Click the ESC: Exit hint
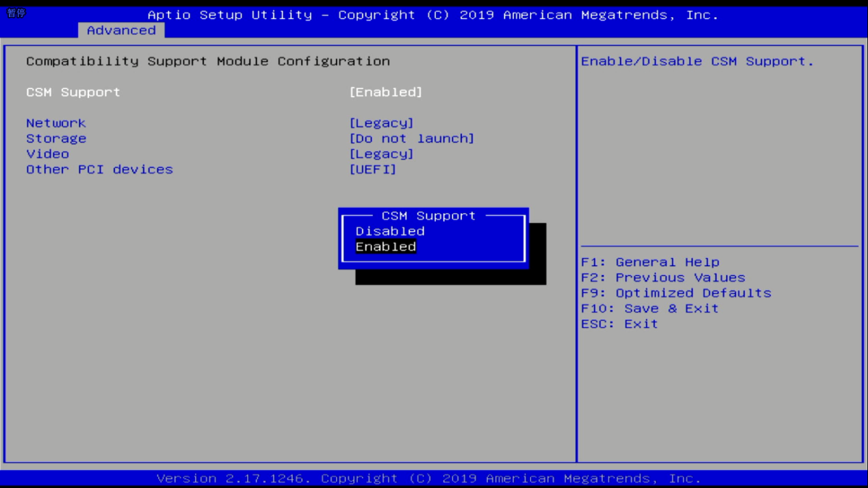This screenshot has height=488, width=868. [x=619, y=324]
